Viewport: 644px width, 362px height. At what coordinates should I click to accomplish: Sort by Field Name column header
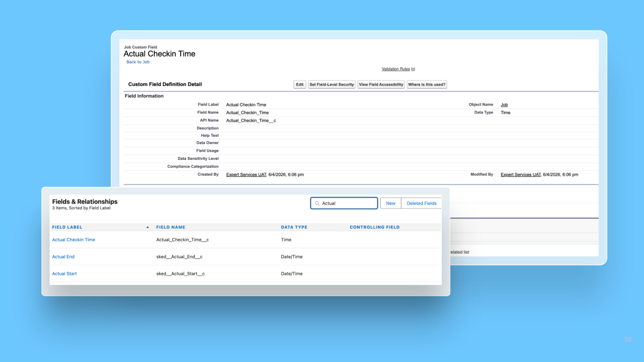coord(170,227)
